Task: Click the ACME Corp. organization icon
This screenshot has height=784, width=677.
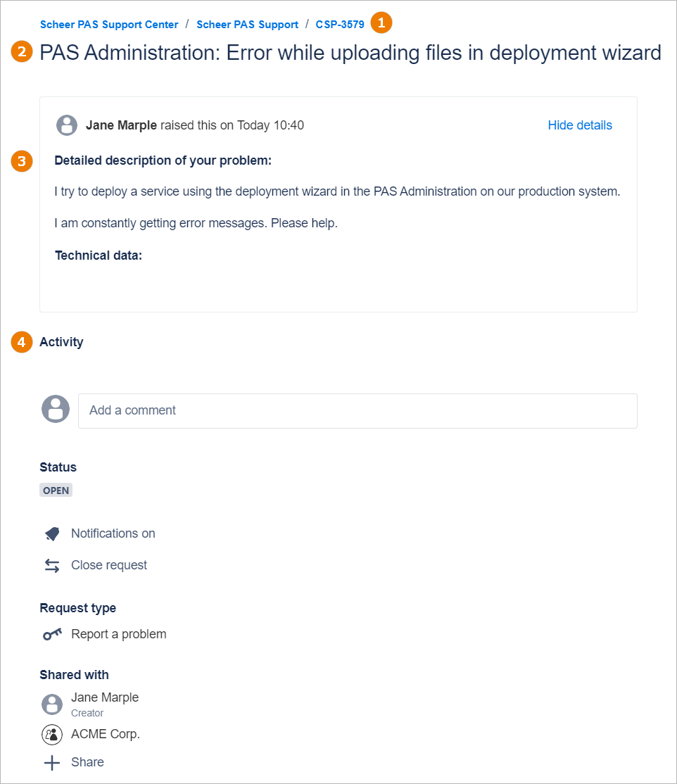Action: point(52,735)
